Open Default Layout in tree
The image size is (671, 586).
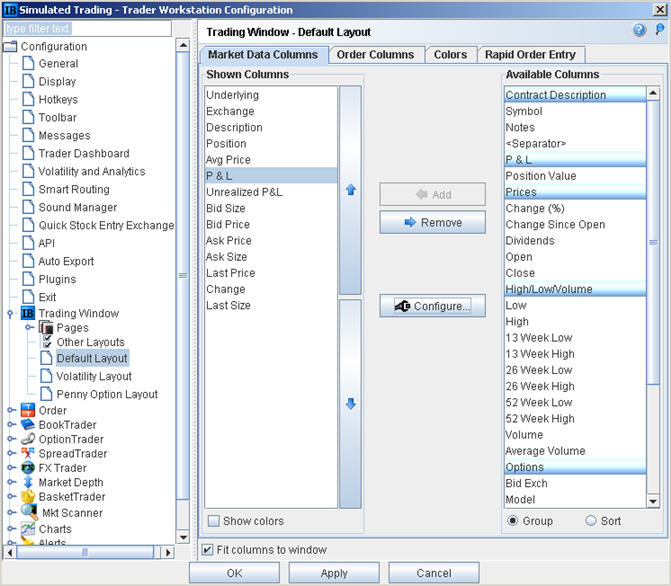[92, 358]
